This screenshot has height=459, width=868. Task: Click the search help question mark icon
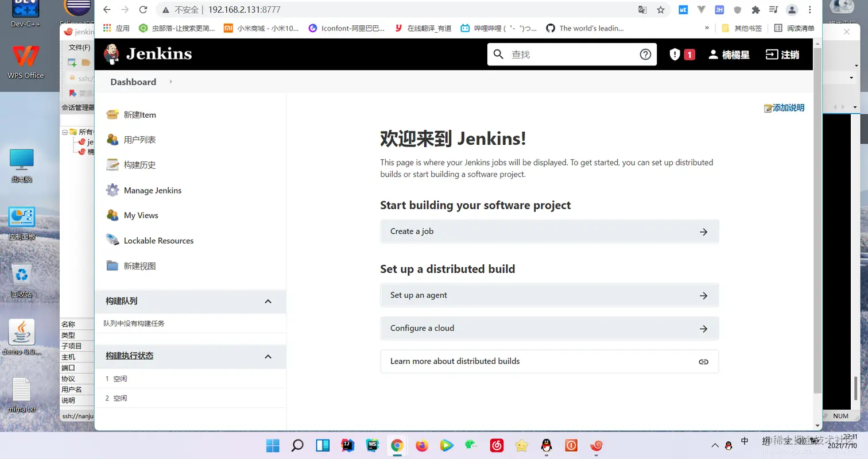coord(645,54)
